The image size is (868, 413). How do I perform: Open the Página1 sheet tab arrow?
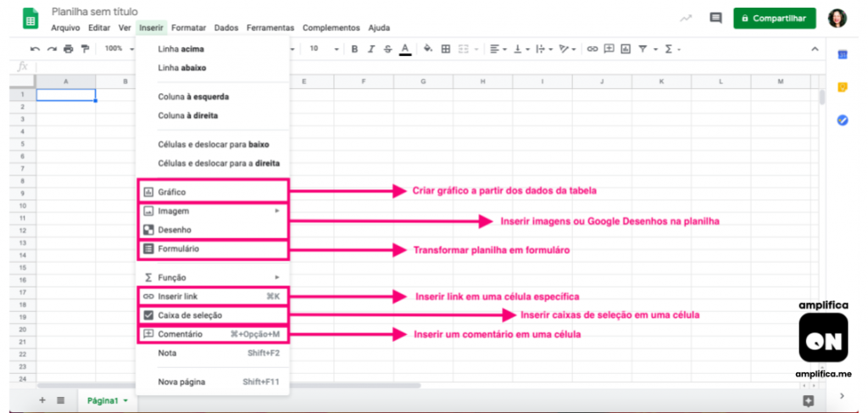coord(126,400)
